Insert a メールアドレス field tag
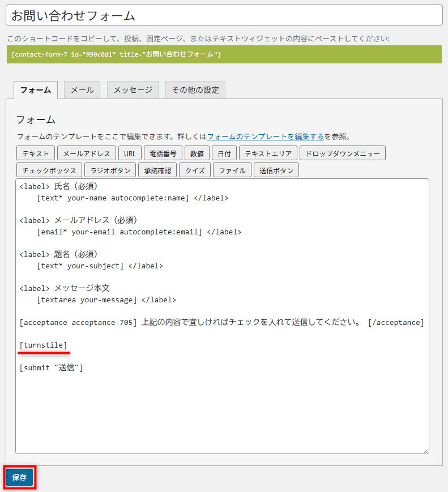Image resolution: width=448 pixels, height=492 pixels. point(87,153)
